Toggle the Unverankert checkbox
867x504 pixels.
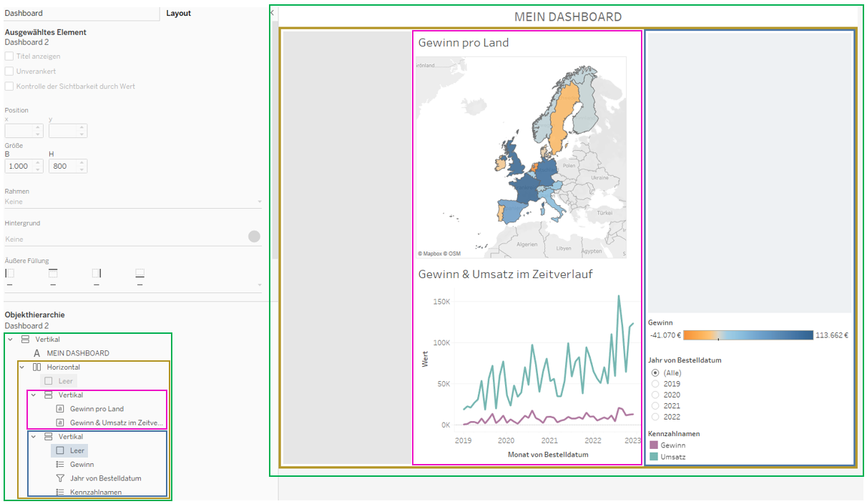click(x=9, y=71)
